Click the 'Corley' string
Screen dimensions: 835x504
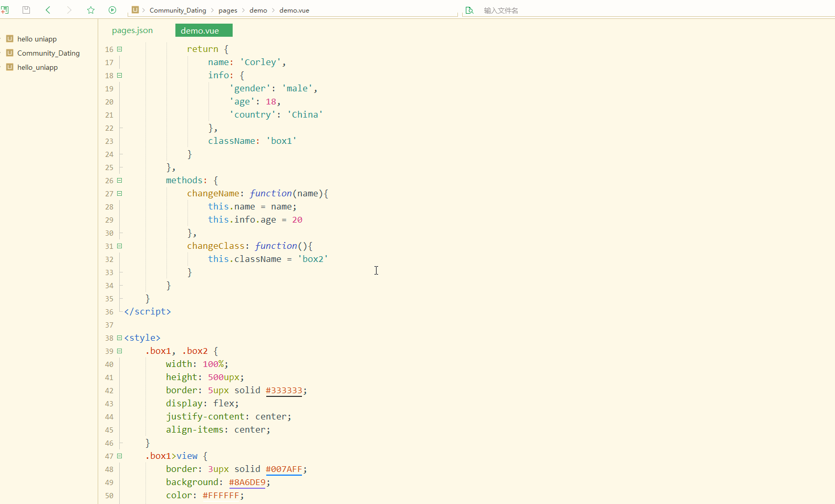coord(260,62)
